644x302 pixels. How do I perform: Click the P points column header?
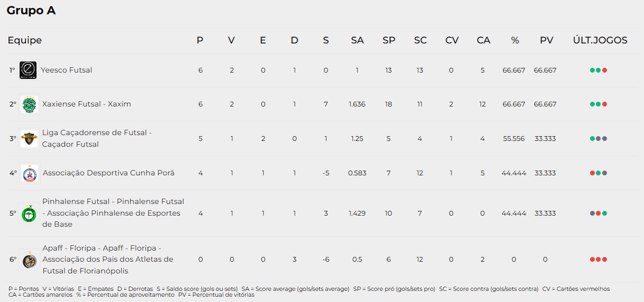200,40
